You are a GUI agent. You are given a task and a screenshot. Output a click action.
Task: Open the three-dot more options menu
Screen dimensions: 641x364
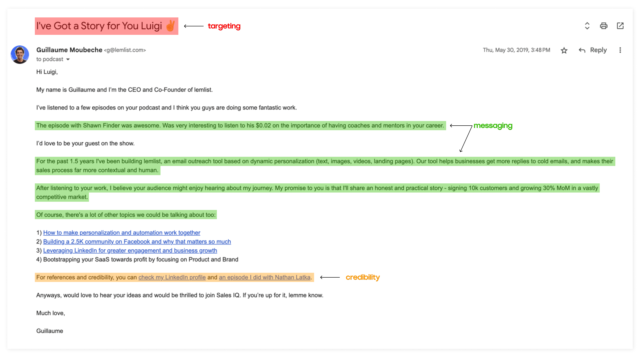[620, 50]
